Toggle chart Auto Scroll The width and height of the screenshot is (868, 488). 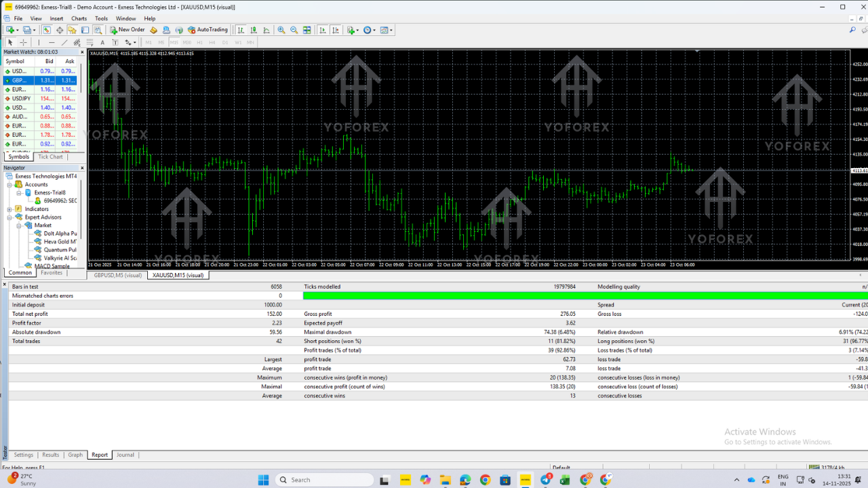click(x=323, y=30)
